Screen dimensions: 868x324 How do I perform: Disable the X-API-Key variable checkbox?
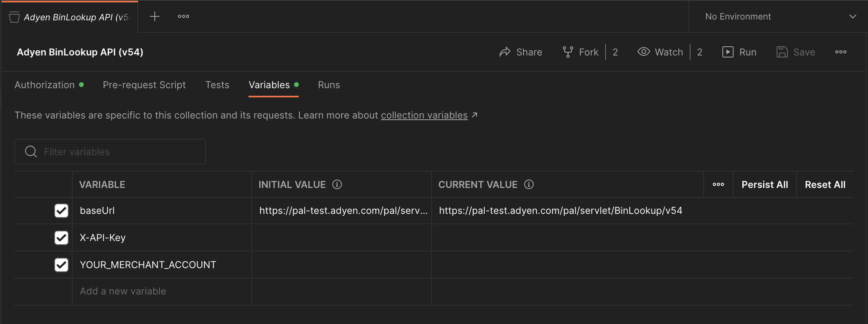click(61, 238)
